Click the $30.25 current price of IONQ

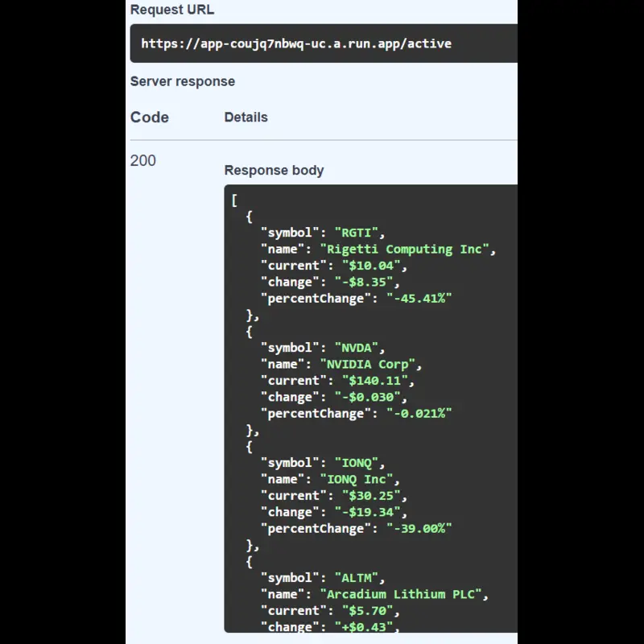pyautogui.click(x=372, y=495)
